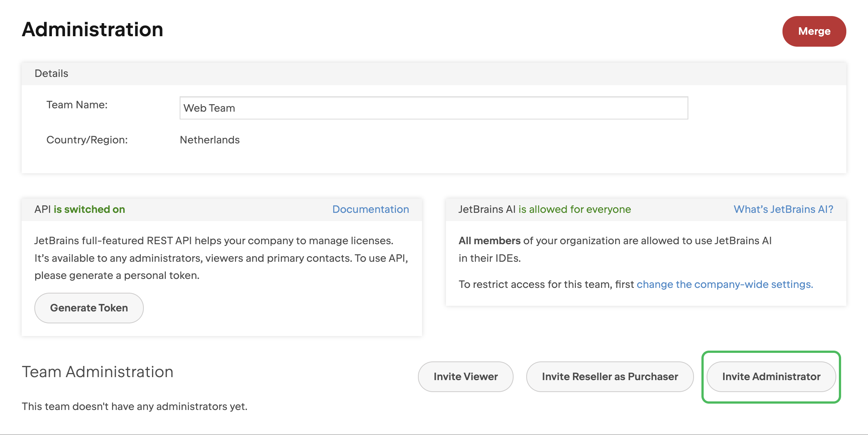868x435 pixels.
Task: Click the Details section header
Action: [52, 73]
